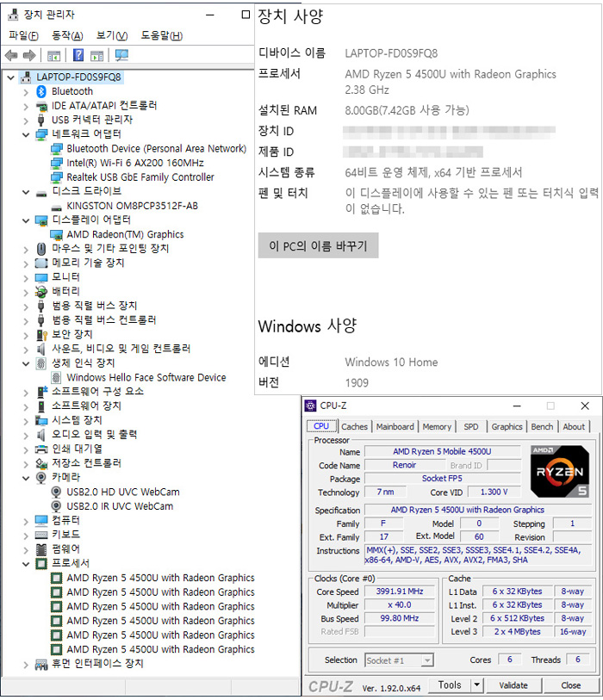Click the 보안 장치 key icon
Image resolution: width=603 pixels, height=700 pixels.
[41, 334]
